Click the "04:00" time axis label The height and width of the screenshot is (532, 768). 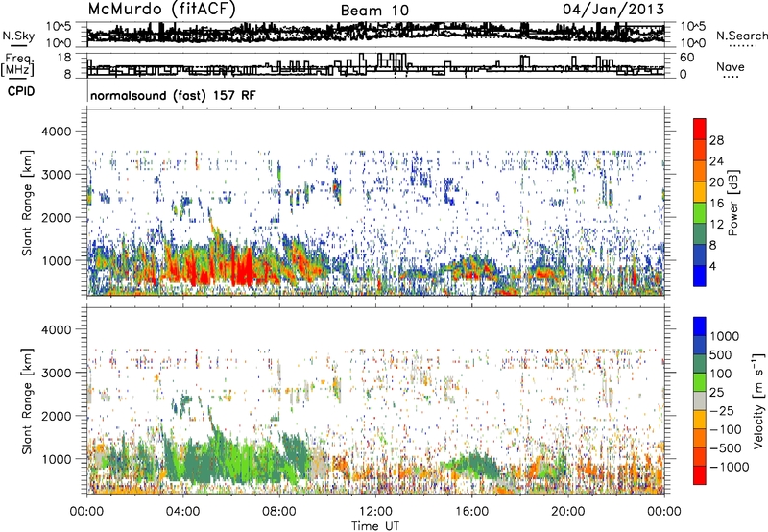[x=182, y=512]
